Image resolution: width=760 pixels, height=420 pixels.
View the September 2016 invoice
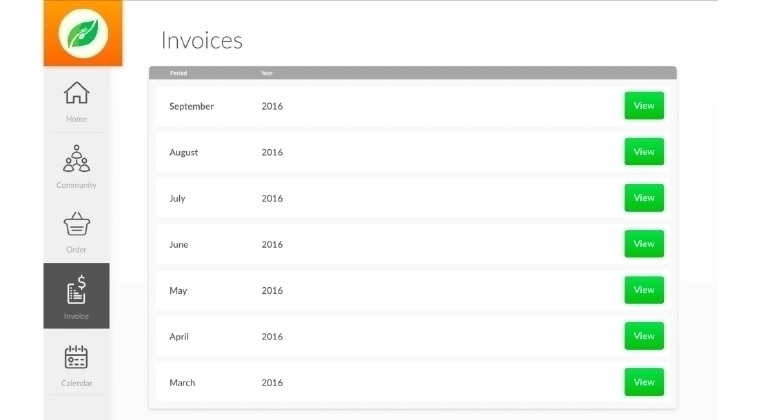(x=644, y=106)
